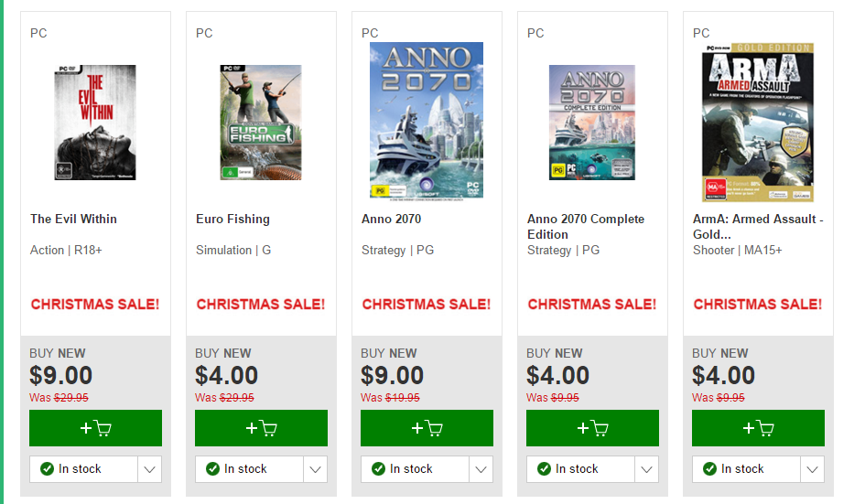Open Anno 2070 Complete Edition box art
865x504 pixels.
592,123
